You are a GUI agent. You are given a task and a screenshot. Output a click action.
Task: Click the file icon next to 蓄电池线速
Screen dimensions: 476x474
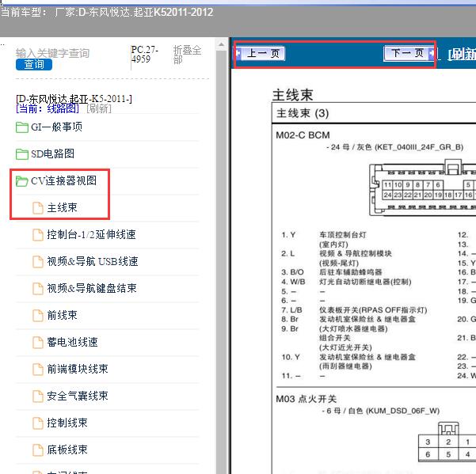[37, 343]
